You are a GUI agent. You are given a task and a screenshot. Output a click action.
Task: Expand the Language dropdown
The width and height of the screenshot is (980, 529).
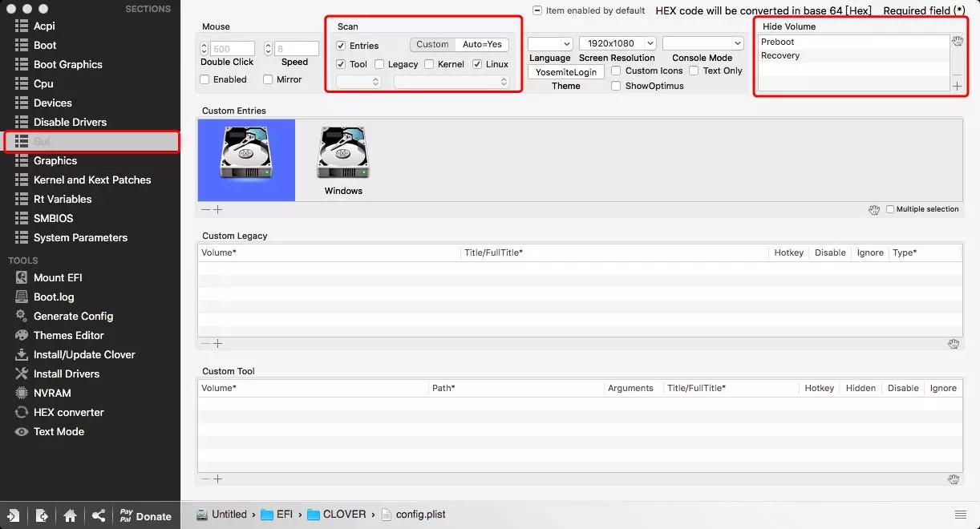click(550, 43)
